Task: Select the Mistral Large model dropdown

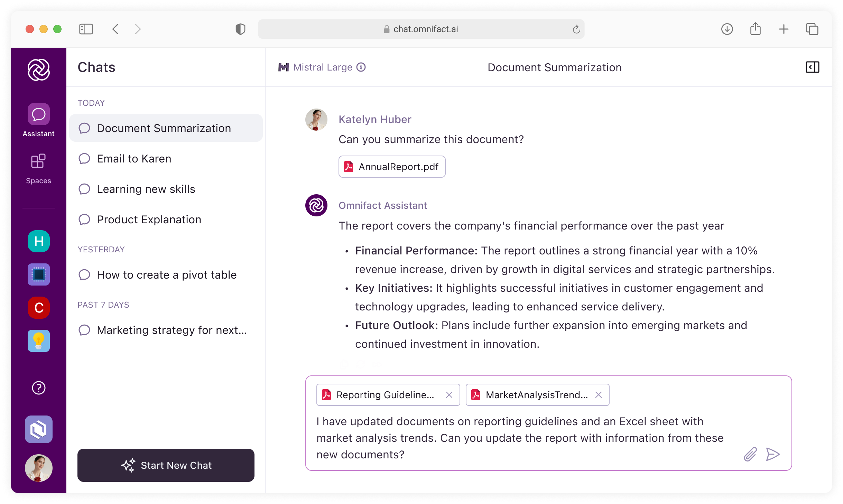Action: pyautogui.click(x=322, y=67)
